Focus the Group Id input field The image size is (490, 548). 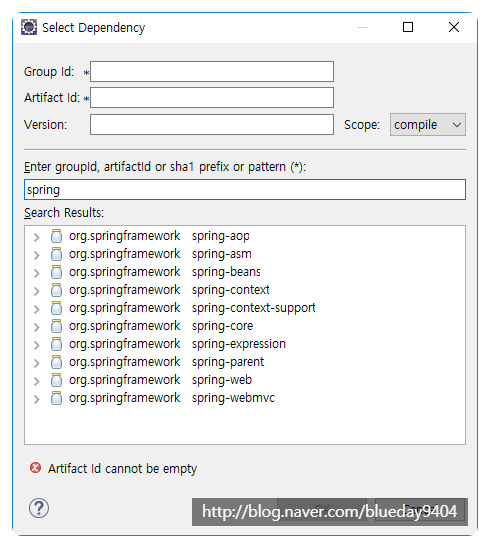click(x=212, y=72)
